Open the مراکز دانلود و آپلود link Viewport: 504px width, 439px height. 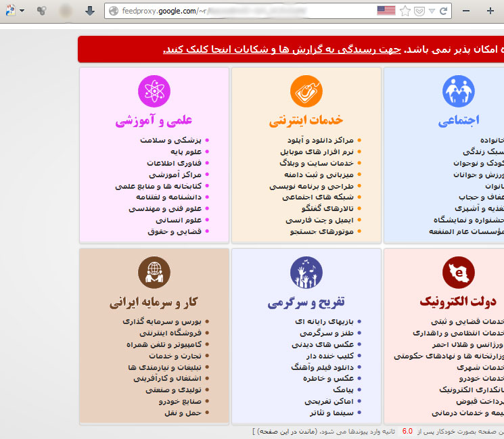(x=321, y=140)
